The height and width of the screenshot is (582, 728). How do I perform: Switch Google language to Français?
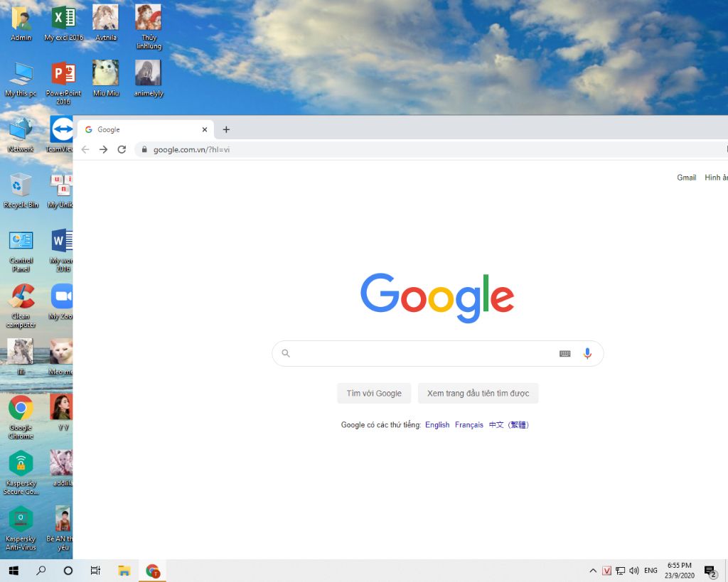point(469,425)
